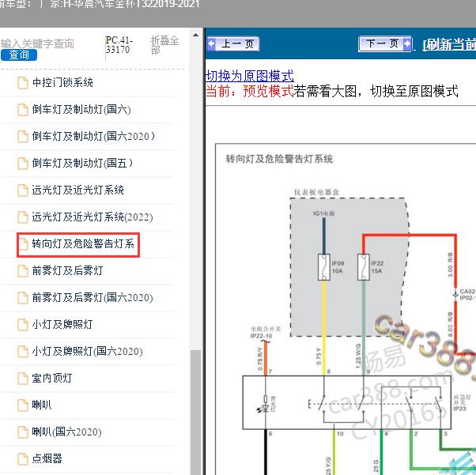Click the IP22-10 connector label
476x475 pixels.
(261, 336)
